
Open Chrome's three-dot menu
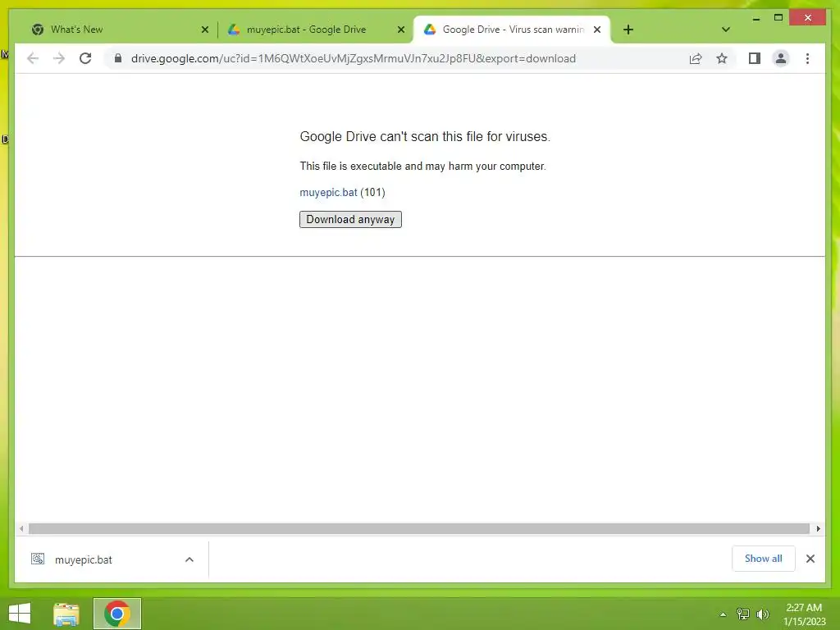[x=807, y=58]
